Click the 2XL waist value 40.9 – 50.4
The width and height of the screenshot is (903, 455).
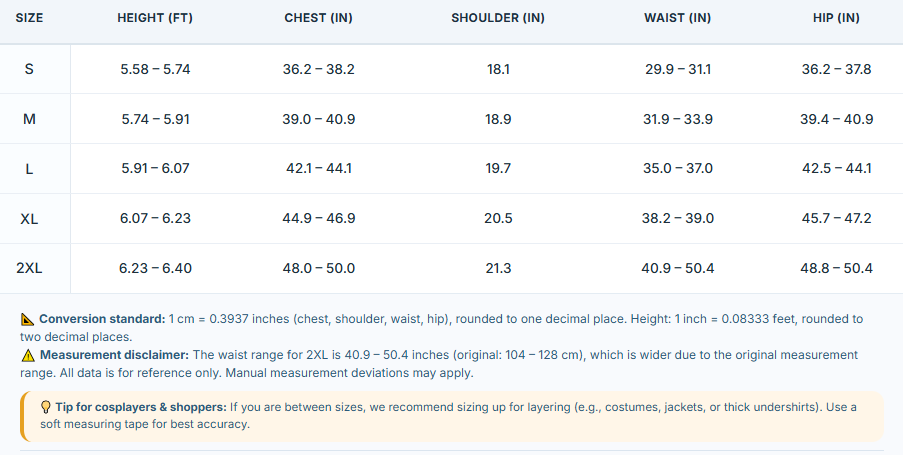(678, 268)
